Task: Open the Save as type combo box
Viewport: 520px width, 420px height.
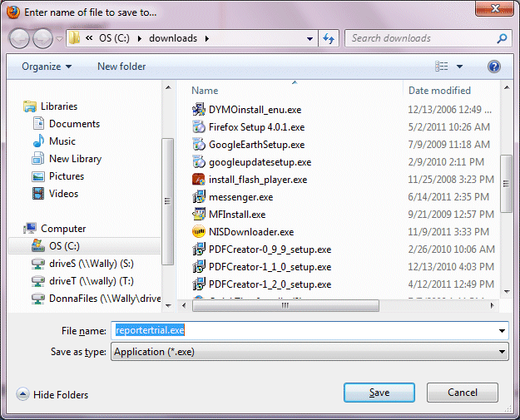Action: (x=310, y=352)
